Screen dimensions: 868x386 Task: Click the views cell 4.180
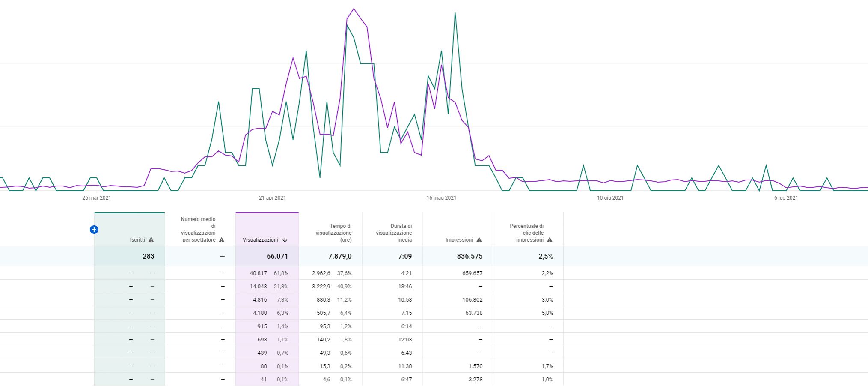coord(260,313)
